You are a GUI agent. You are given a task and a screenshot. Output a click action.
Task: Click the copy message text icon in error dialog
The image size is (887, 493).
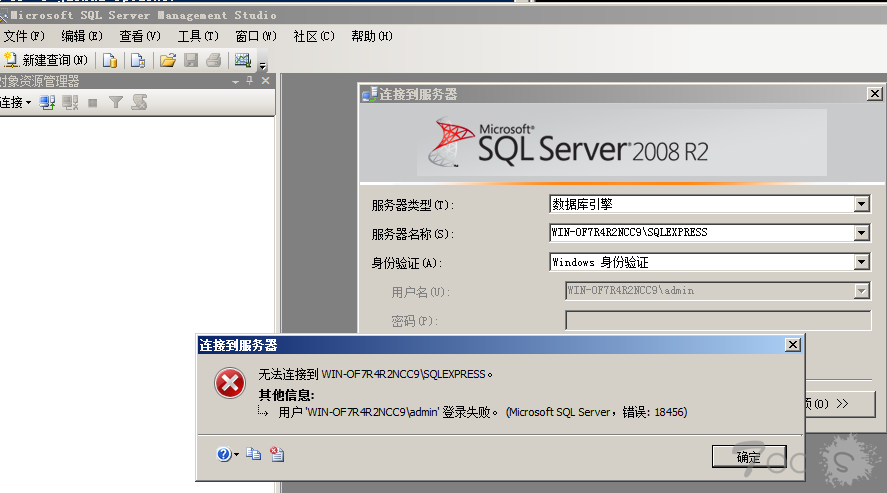pyautogui.click(x=253, y=454)
